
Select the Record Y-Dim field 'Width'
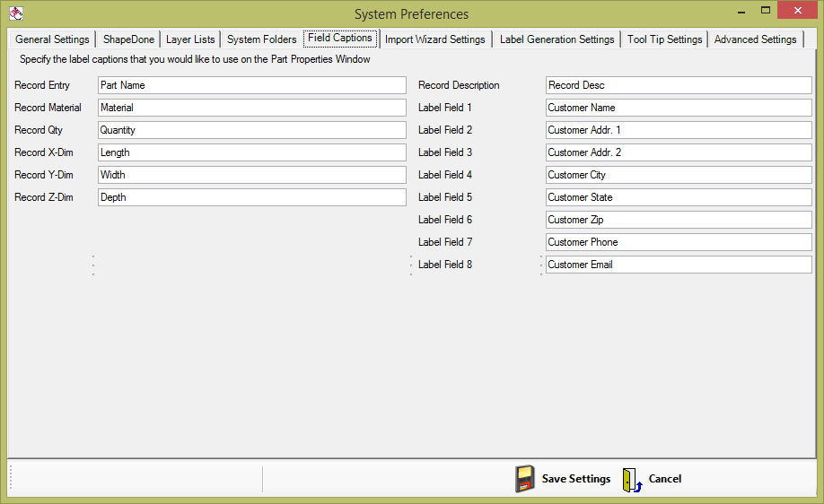coord(251,175)
